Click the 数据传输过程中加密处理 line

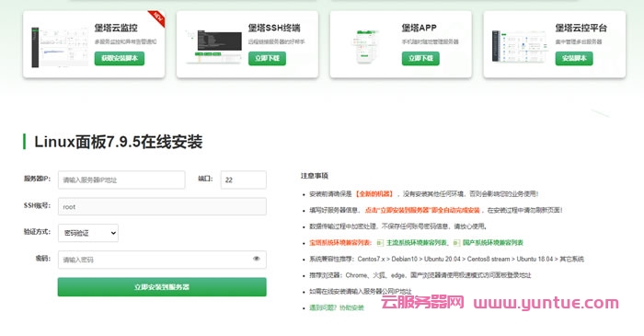click(x=398, y=226)
